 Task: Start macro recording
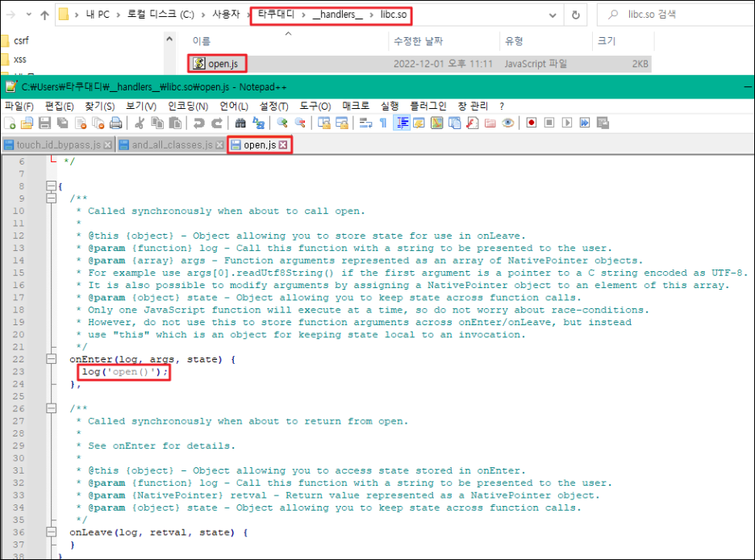tap(532, 123)
